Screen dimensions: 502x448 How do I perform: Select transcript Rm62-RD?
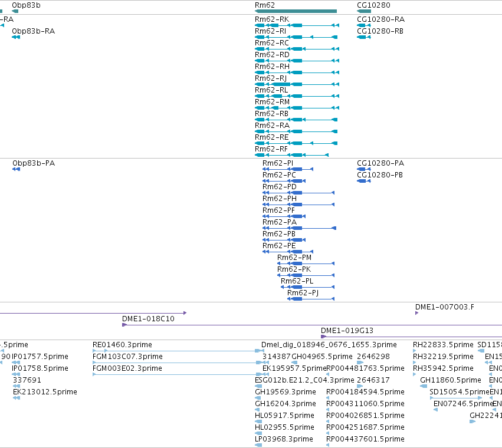tap(297, 61)
